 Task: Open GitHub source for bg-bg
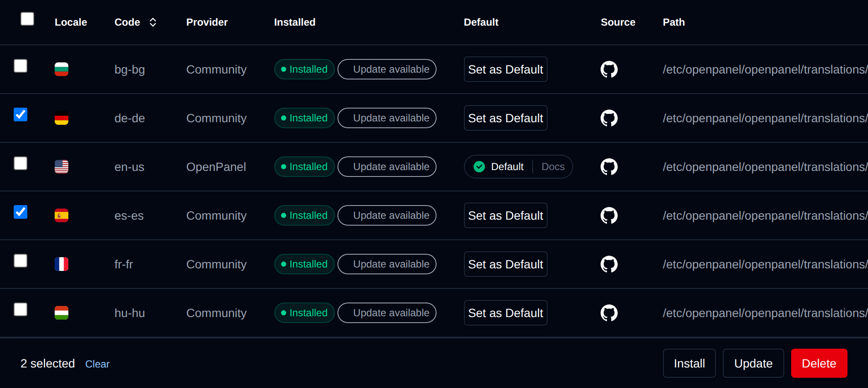pyautogui.click(x=609, y=69)
